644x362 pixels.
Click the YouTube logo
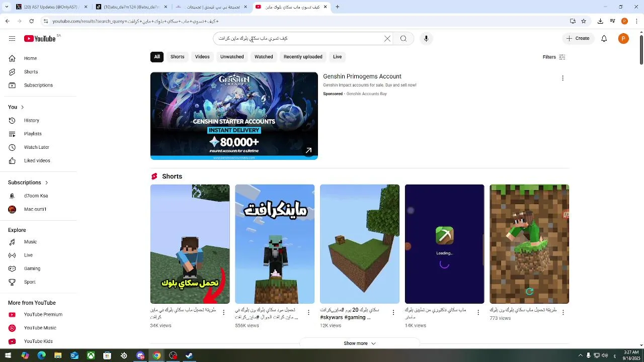(40, 39)
